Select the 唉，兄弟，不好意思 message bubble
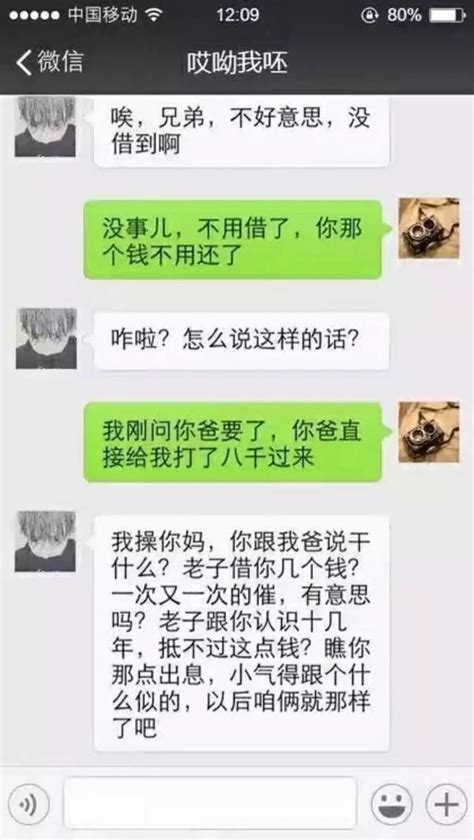The height and width of the screenshot is (840, 474). (x=240, y=132)
